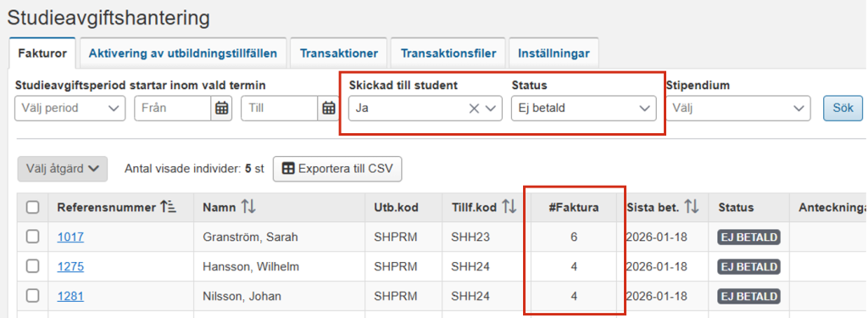Open the Status filter dropdown

click(x=583, y=109)
